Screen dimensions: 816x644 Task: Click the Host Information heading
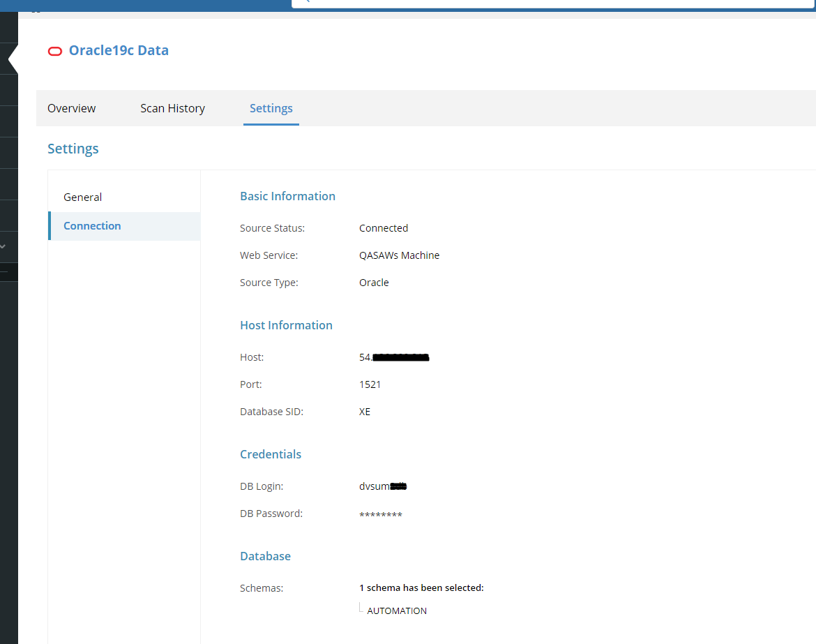(286, 325)
